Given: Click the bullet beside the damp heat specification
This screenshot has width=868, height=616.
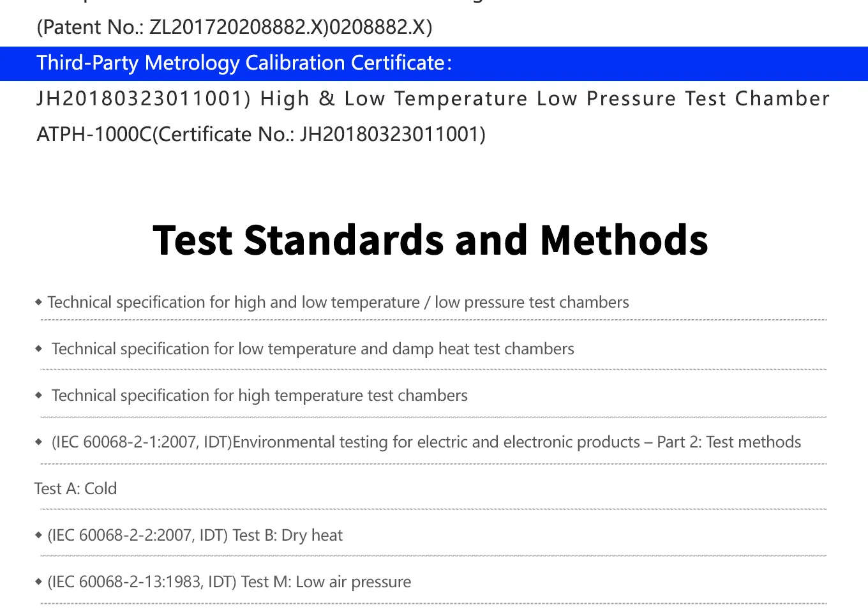Looking at the screenshot, I should pyautogui.click(x=39, y=349).
